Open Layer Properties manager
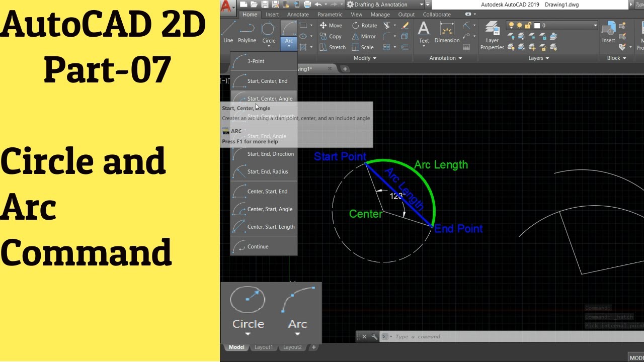Image resolution: width=644 pixels, height=362 pixels. coord(492,35)
